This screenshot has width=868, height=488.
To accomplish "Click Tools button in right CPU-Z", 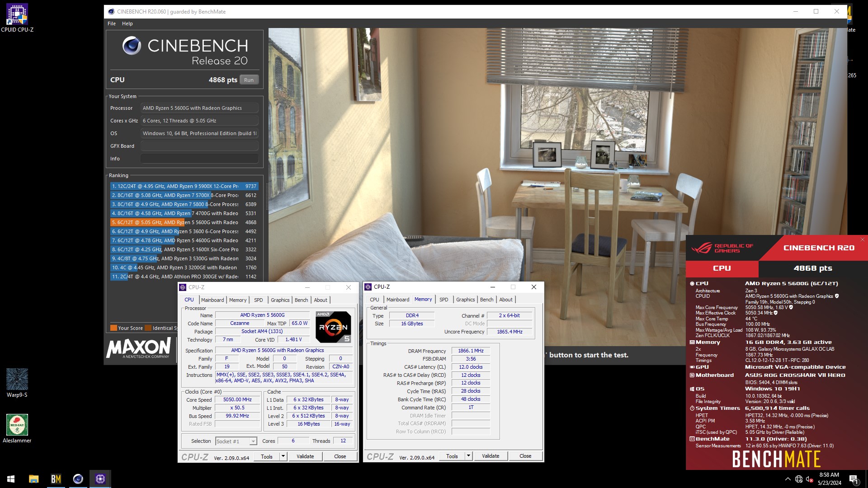I will 452,456.
